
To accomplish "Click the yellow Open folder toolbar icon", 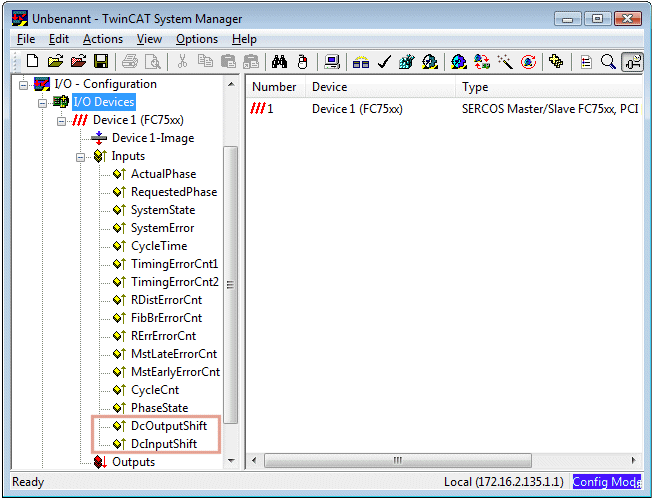I will tap(55, 62).
